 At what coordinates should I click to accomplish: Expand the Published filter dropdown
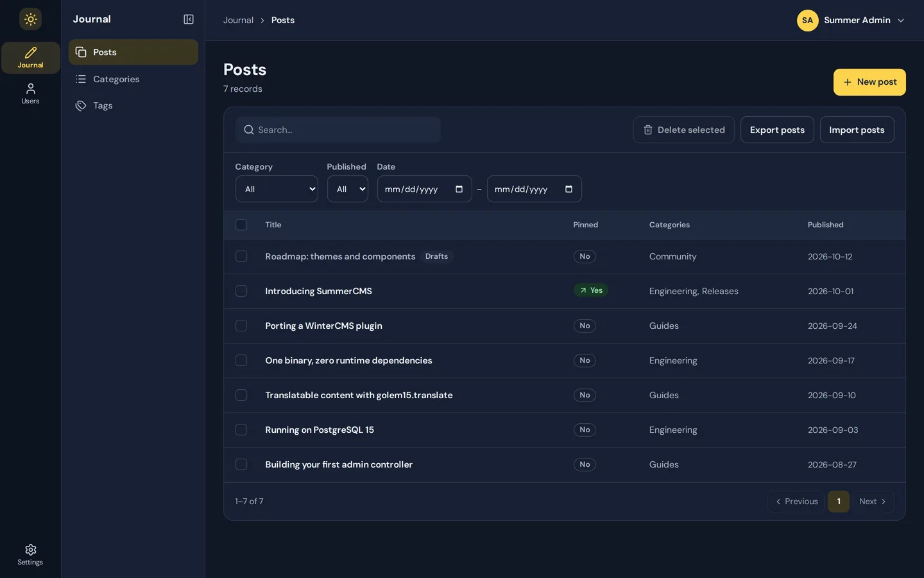[348, 189]
